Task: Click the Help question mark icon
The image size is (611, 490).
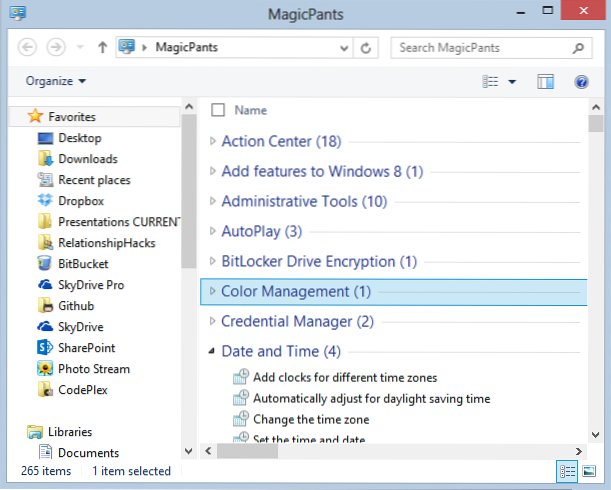Action: (x=581, y=81)
